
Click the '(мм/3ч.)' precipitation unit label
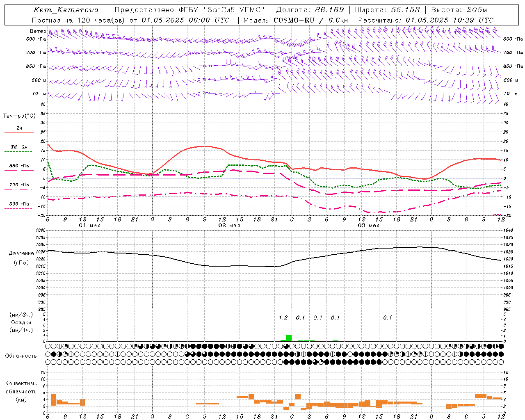[21, 315]
